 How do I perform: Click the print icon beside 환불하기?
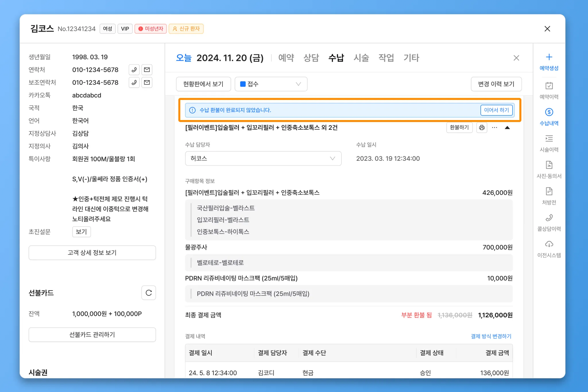pyautogui.click(x=481, y=128)
